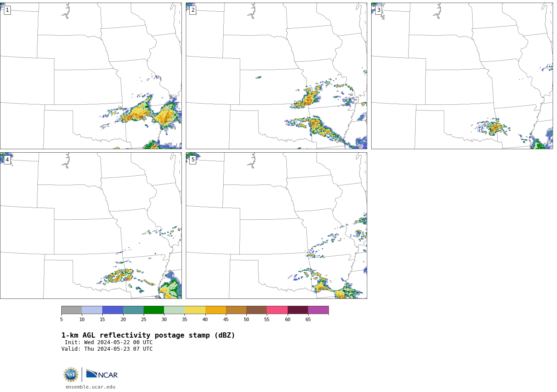Open ensemble member 2 map panel

276,76
